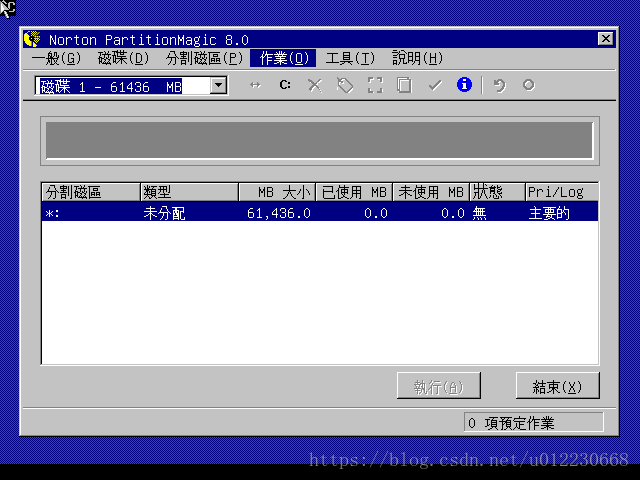Close the PartitionMagic window

point(606,39)
